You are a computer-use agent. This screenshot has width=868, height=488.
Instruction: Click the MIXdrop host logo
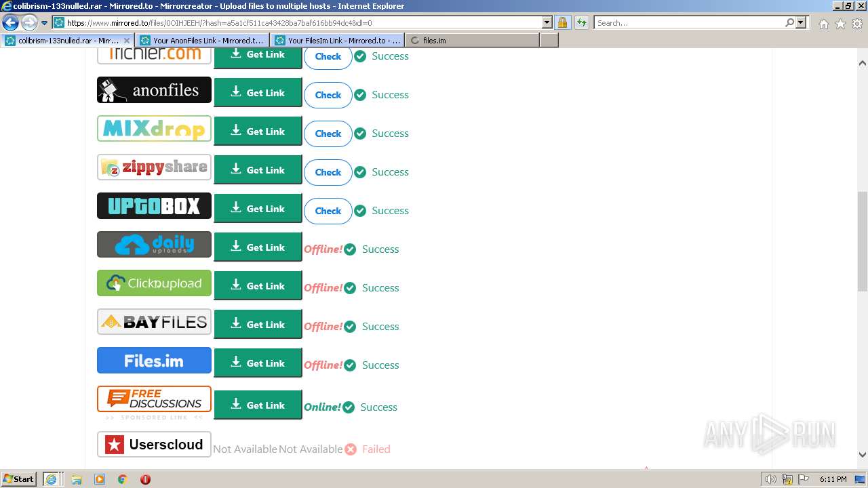(x=154, y=129)
